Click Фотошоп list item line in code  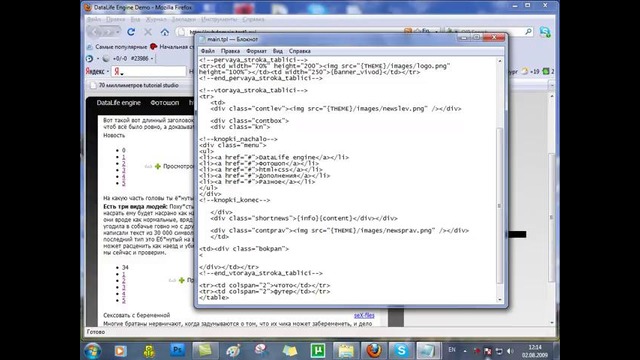(259, 163)
